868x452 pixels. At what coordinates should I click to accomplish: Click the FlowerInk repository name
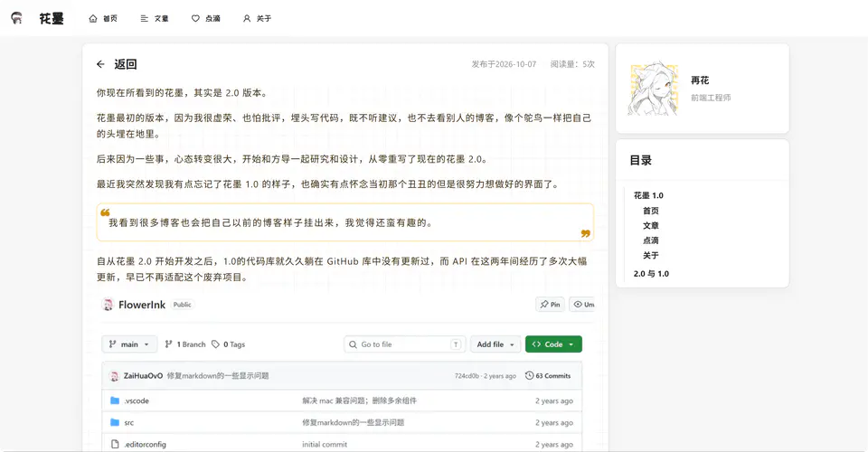click(x=142, y=305)
